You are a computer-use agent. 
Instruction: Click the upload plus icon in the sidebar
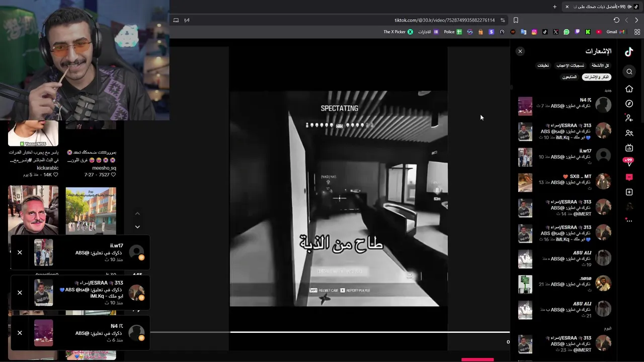[x=629, y=192]
